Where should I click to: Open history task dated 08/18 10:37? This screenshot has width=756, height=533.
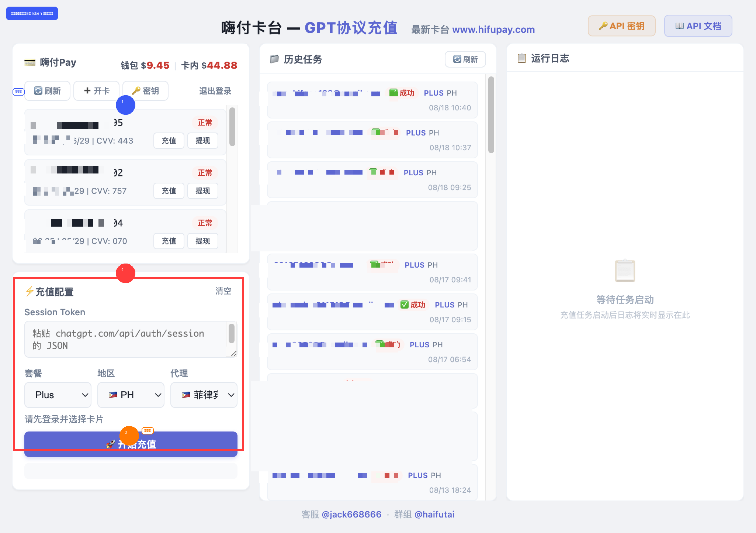coord(372,140)
